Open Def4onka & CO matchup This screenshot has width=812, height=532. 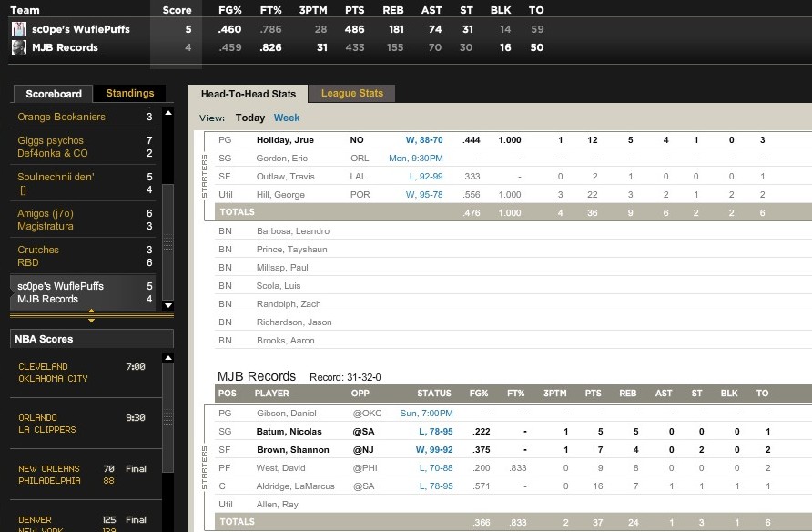pyautogui.click(x=52, y=153)
